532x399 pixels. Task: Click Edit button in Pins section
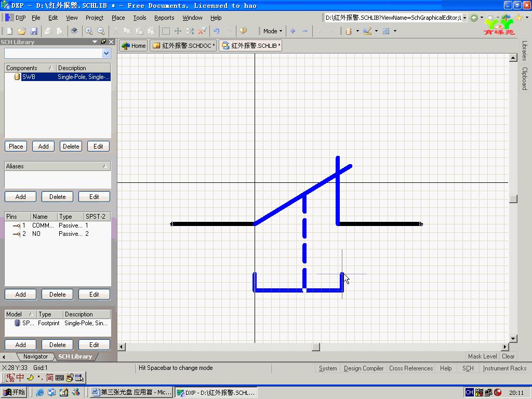click(x=94, y=295)
